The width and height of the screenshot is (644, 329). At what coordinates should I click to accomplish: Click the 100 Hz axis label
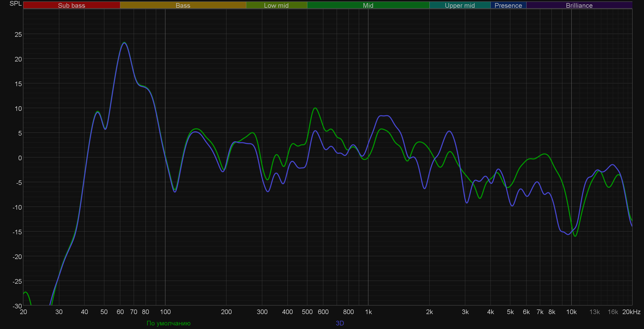[x=165, y=312]
